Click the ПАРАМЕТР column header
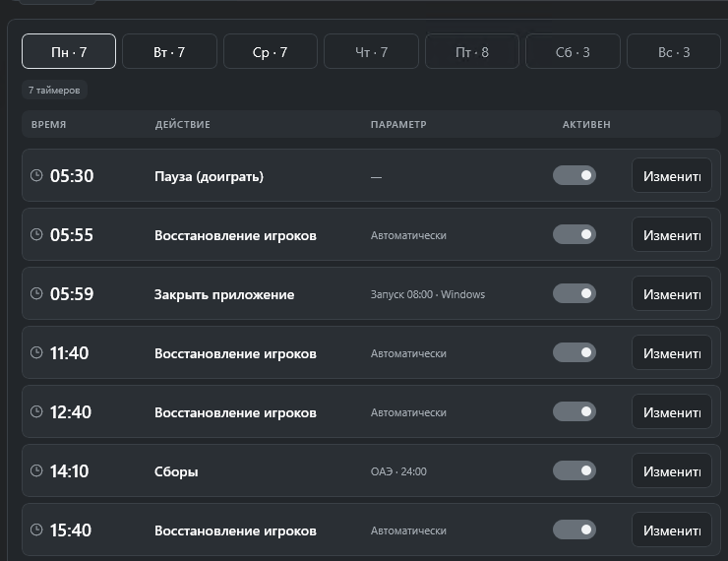Viewport: 728px width, 561px height. [398, 124]
